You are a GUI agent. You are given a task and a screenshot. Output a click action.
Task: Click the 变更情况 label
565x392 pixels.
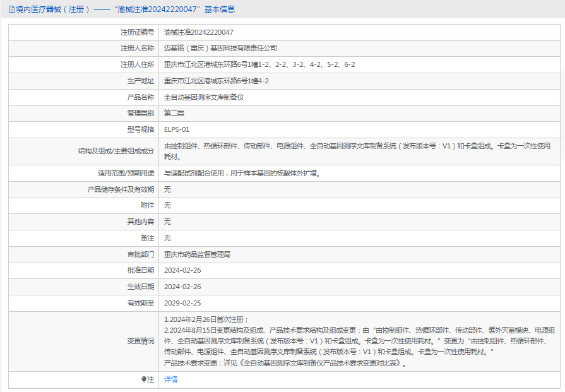click(141, 342)
